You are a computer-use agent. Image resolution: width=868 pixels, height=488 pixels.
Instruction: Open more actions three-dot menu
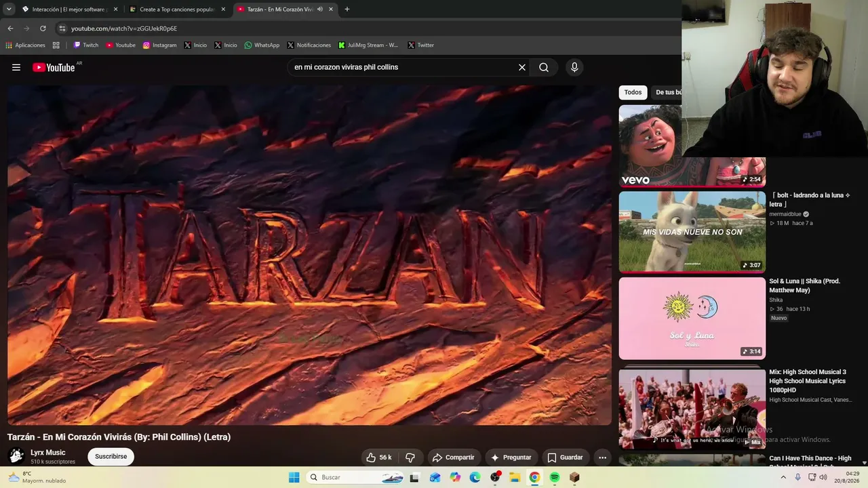click(602, 457)
